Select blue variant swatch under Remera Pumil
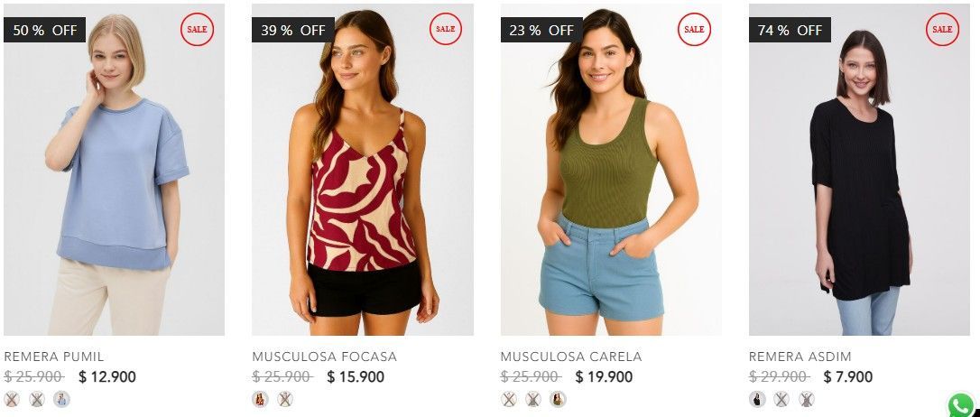This screenshot has height=417, width=980. tap(61, 399)
